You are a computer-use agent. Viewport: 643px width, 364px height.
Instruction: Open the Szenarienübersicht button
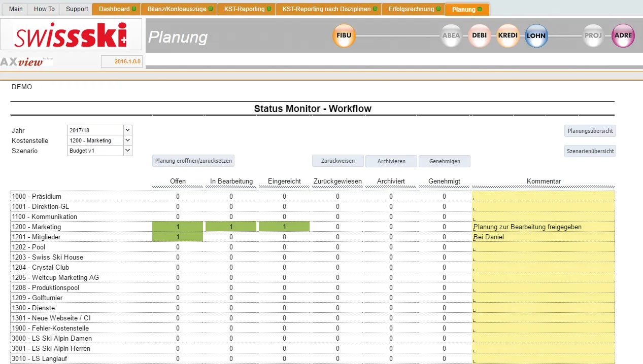(590, 151)
